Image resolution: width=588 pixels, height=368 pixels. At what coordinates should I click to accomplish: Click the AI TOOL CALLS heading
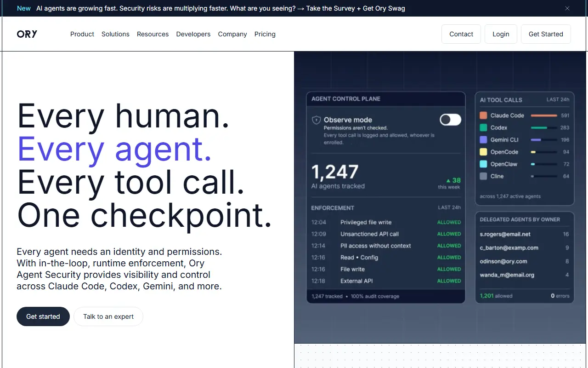coord(501,100)
